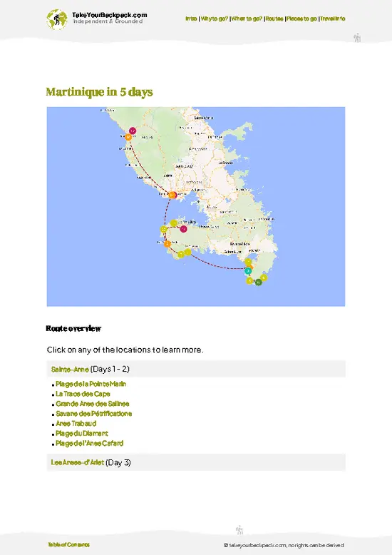Open the 'La Trace des Caps' link
The height and width of the screenshot is (555, 392).
click(83, 394)
